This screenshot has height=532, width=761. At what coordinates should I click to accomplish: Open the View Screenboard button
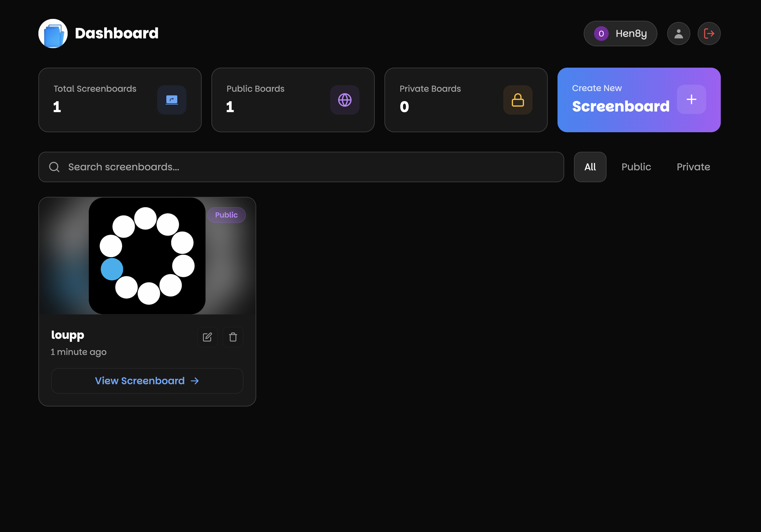tap(147, 381)
